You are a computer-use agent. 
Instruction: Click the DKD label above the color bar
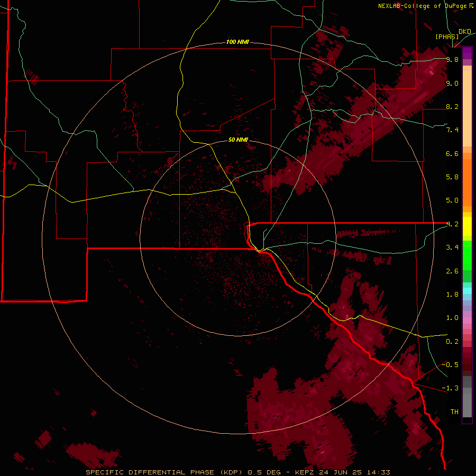465,32
